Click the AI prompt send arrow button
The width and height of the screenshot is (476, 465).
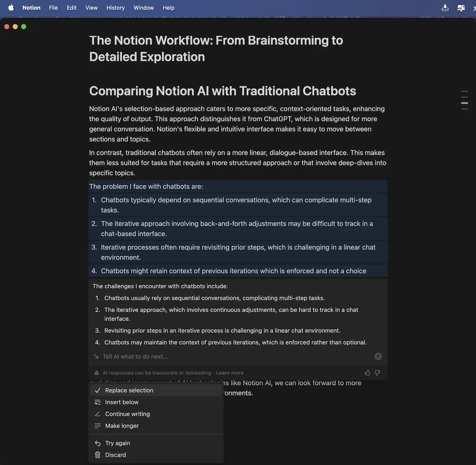pos(378,357)
